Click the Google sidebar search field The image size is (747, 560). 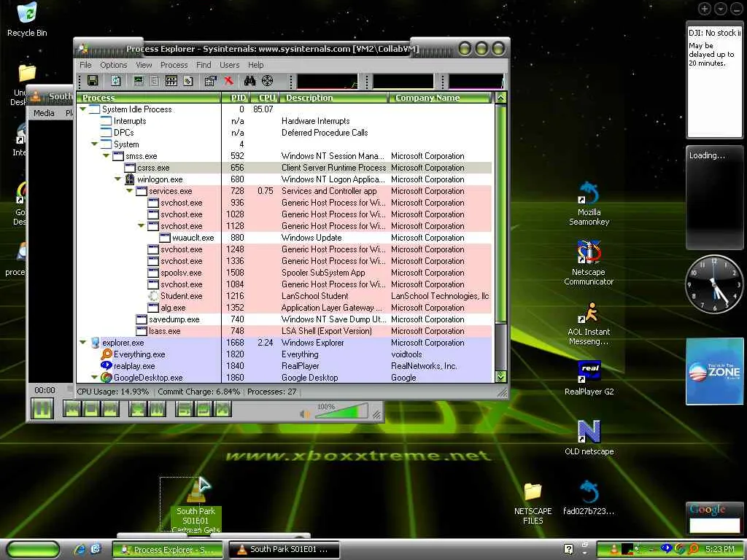[x=715, y=526]
